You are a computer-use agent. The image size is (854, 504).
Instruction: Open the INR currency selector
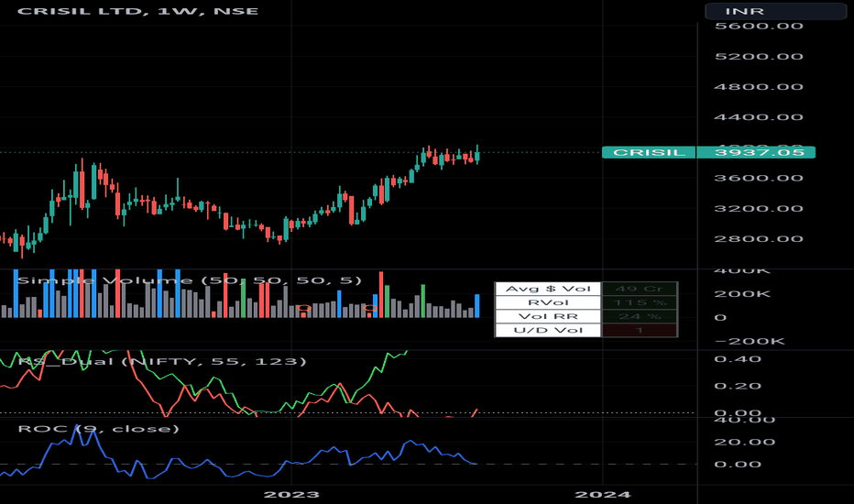(775, 11)
